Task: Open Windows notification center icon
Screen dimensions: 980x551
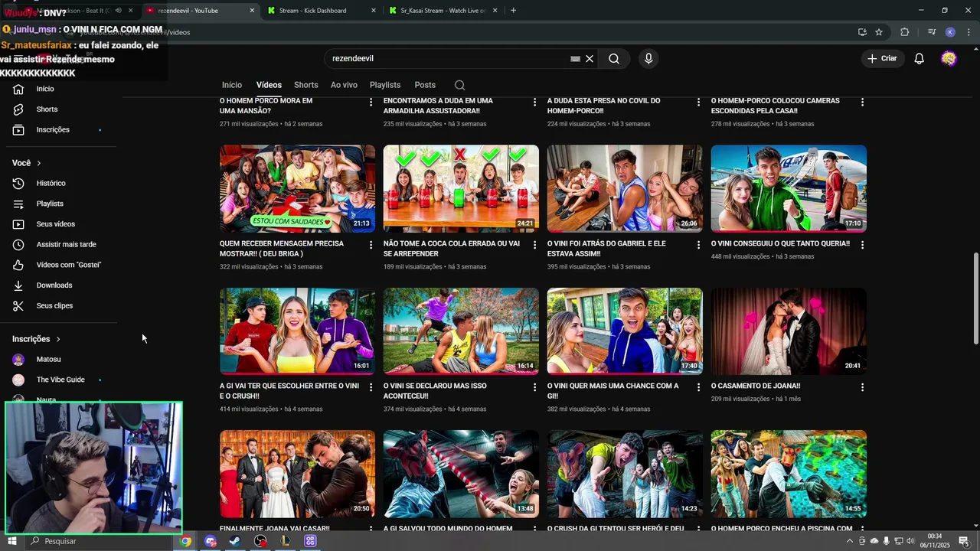Action: point(963,541)
